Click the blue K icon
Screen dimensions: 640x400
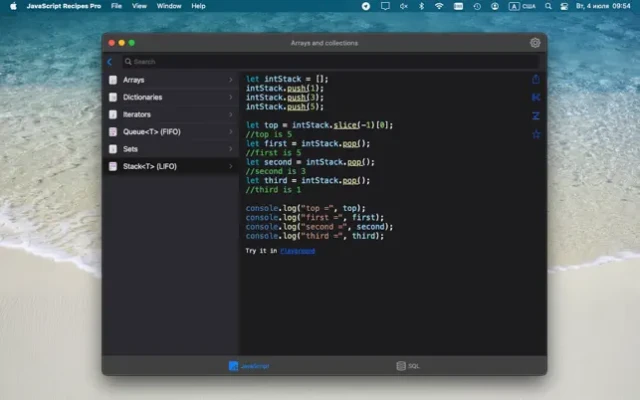[x=536, y=97]
